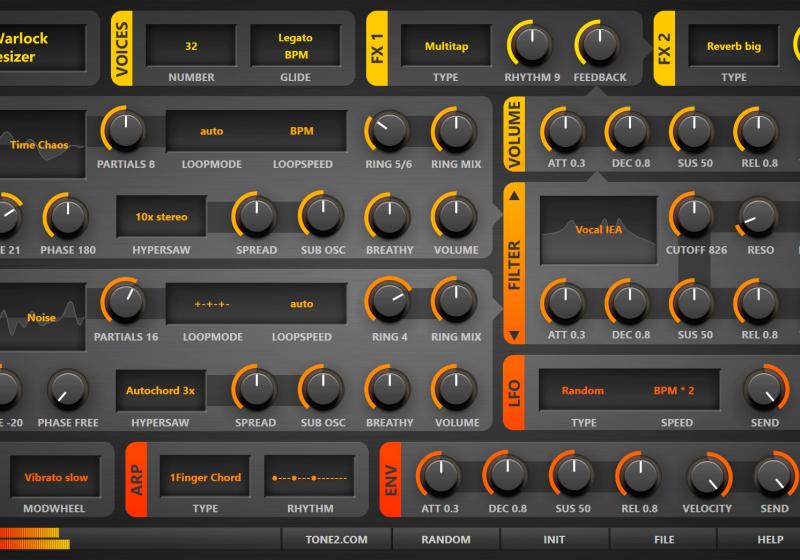Viewport: 800px width, 560px height.
Task: Click the RHYTHM 9 knob in FX 1
Action: coord(531,44)
